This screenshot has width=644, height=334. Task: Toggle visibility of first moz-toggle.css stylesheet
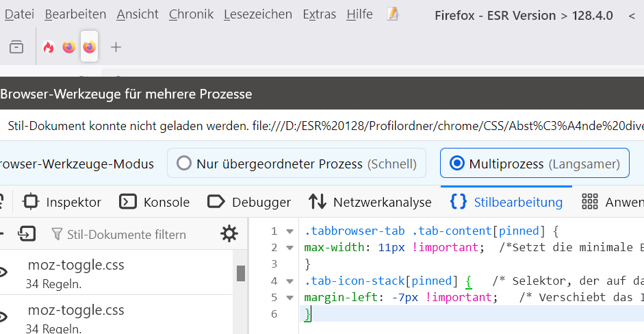click(x=3, y=273)
